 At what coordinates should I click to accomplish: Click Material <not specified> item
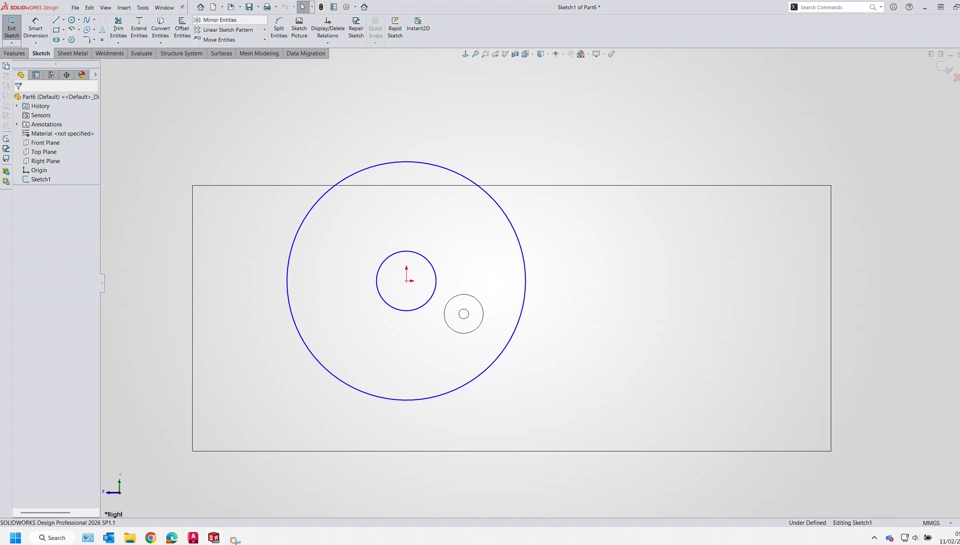(x=58, y=133)
